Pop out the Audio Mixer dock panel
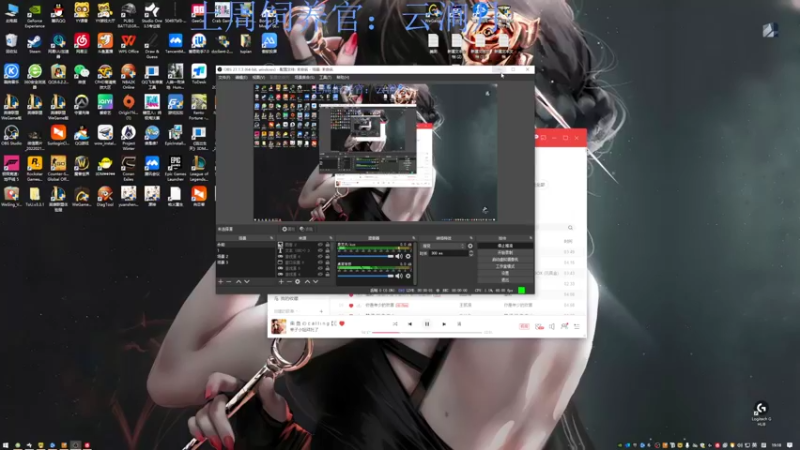 [x=414, y=238]
